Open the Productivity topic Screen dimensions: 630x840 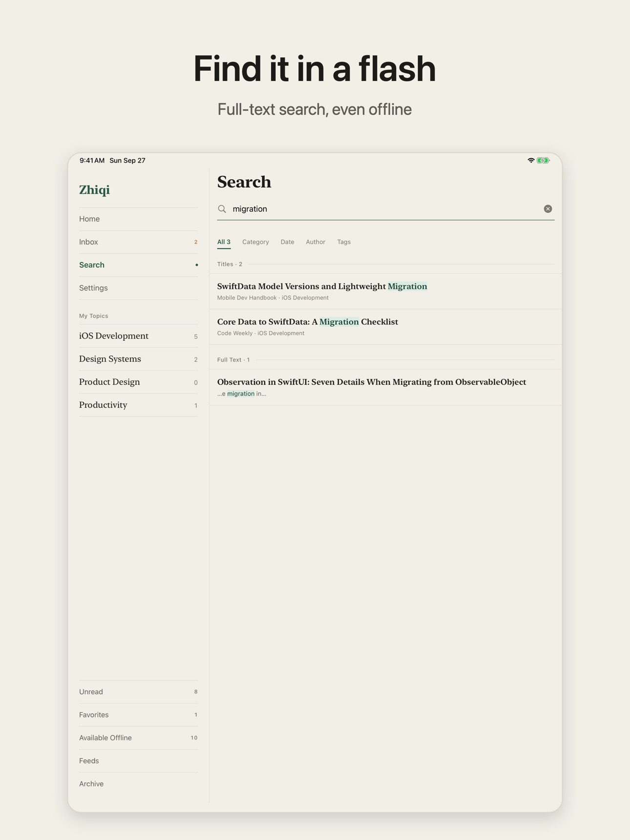(139, 405)
